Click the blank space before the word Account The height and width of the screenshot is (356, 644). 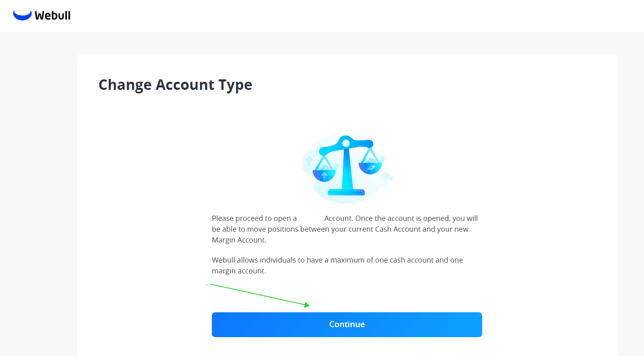point(310,218)
